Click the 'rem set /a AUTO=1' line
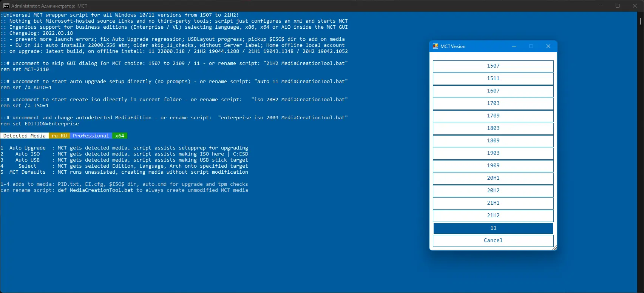The width and height of the screenshot is (644, 293). tap(26, 88)
